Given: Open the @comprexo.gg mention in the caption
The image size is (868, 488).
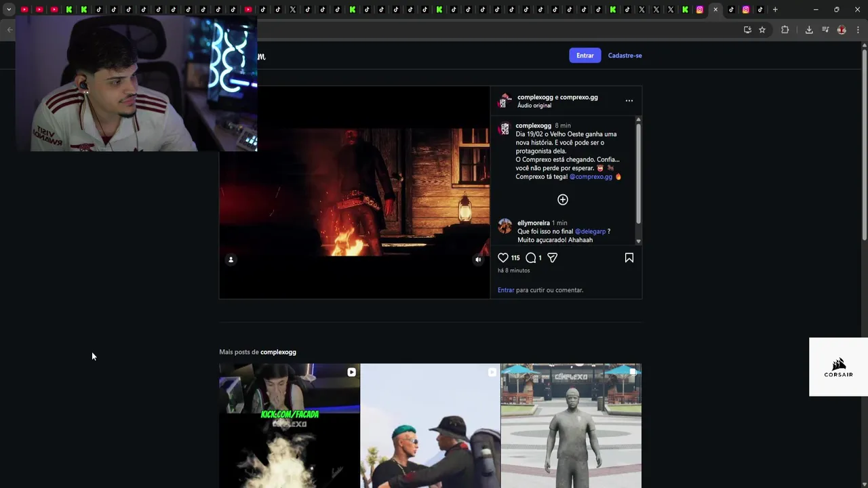Looking at the screenshot, I should pos(591,177).
